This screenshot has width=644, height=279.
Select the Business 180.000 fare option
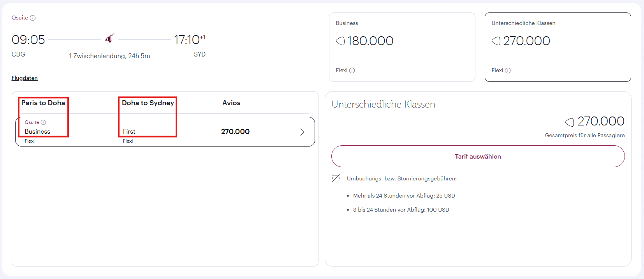[x=402, y=47]
